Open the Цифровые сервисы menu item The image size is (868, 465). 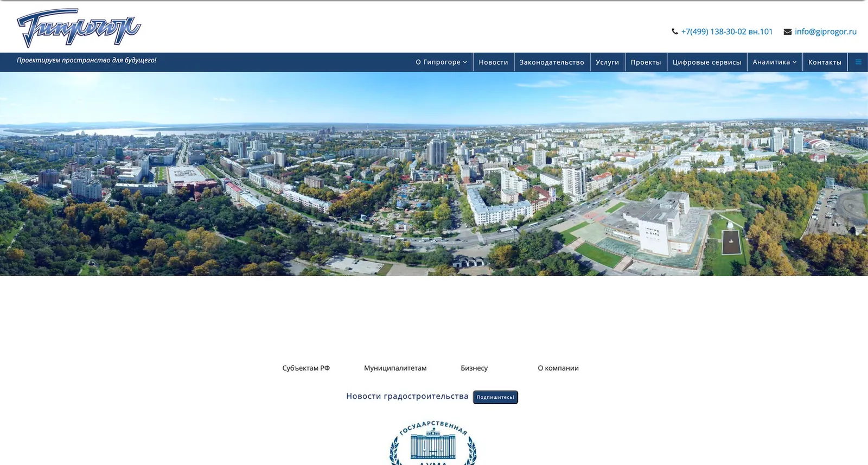[x=706, y=62]
